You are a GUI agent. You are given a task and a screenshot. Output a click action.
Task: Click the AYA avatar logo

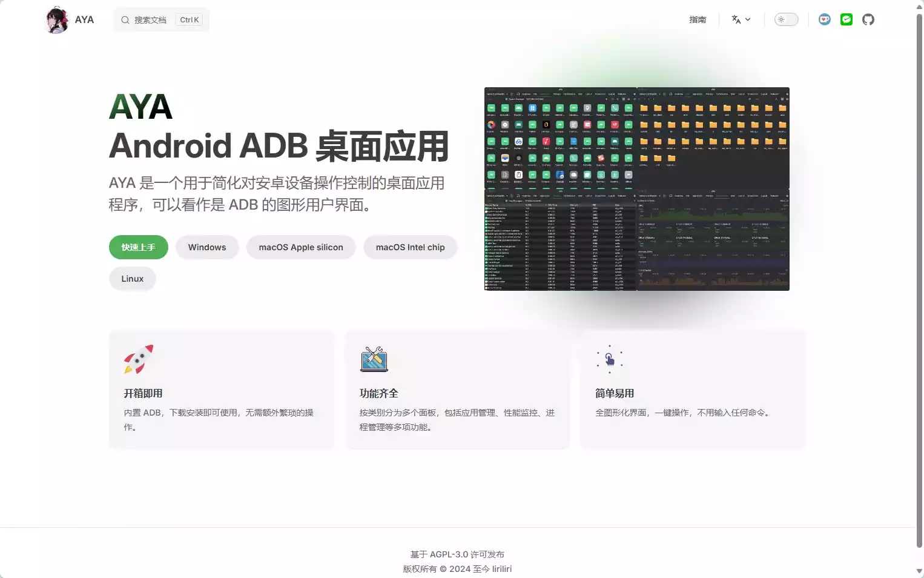click(x=58, y=19)
